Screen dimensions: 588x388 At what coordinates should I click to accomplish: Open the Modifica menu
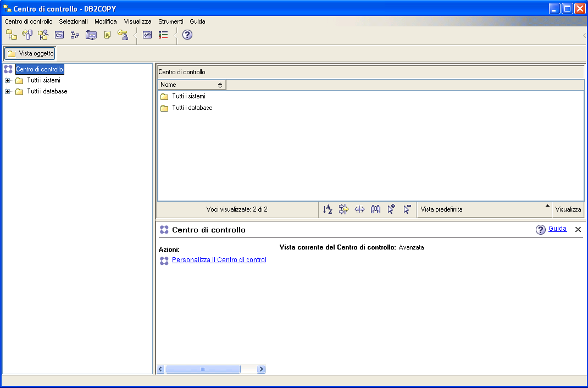tap(106, 21)
